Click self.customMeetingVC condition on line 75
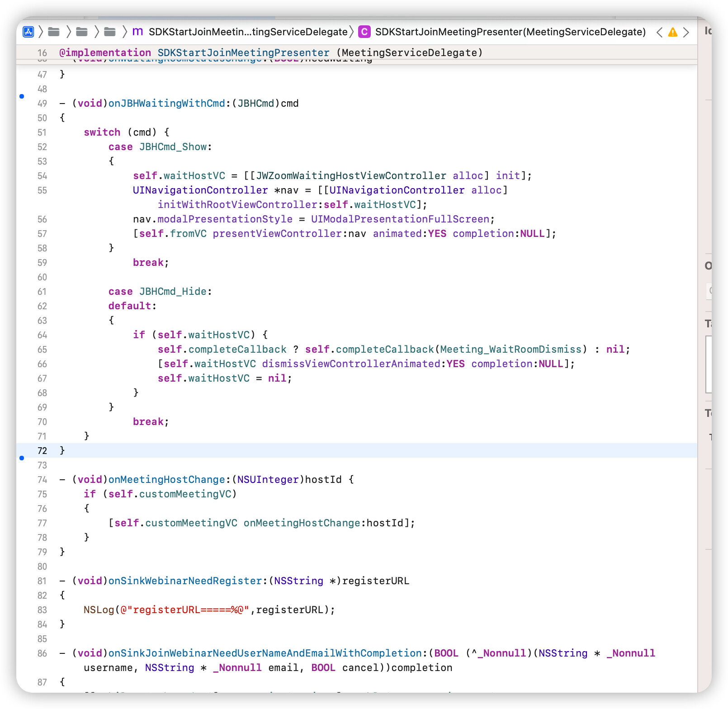Screen dimensions: 728x709 (170, 494)
